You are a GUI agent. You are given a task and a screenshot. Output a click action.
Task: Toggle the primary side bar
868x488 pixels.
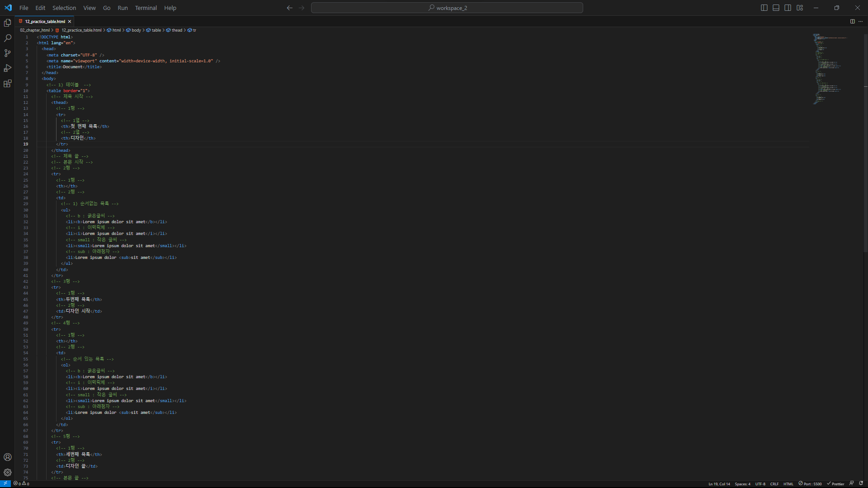pyautogui.click(x=764, y=8)
